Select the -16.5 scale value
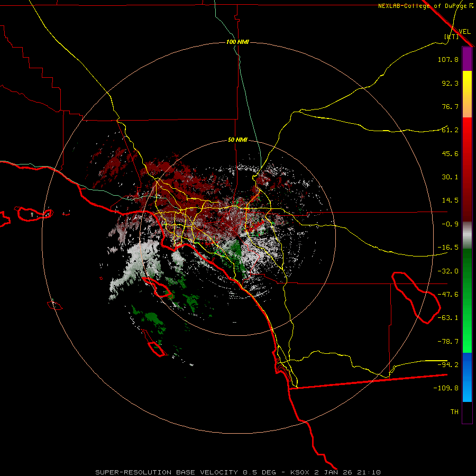Screen dimensions: 476x476 pos(448,248)
